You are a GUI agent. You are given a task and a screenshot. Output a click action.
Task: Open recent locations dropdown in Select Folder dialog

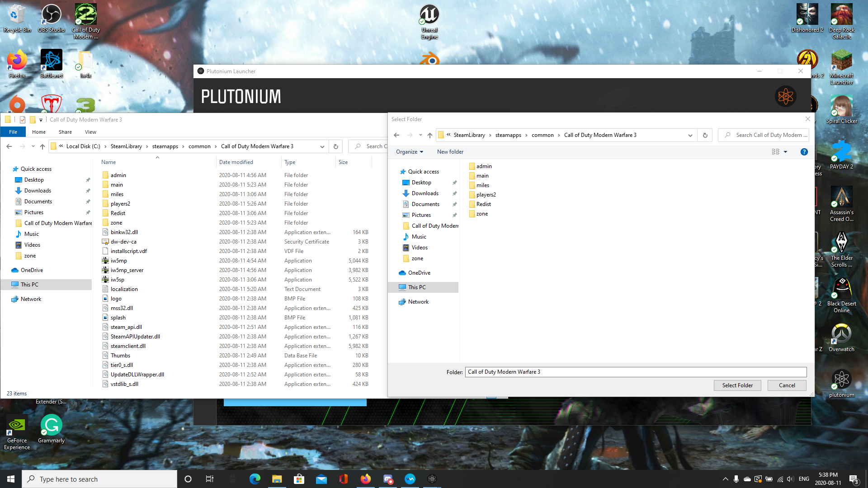click(x=420, y=135)
